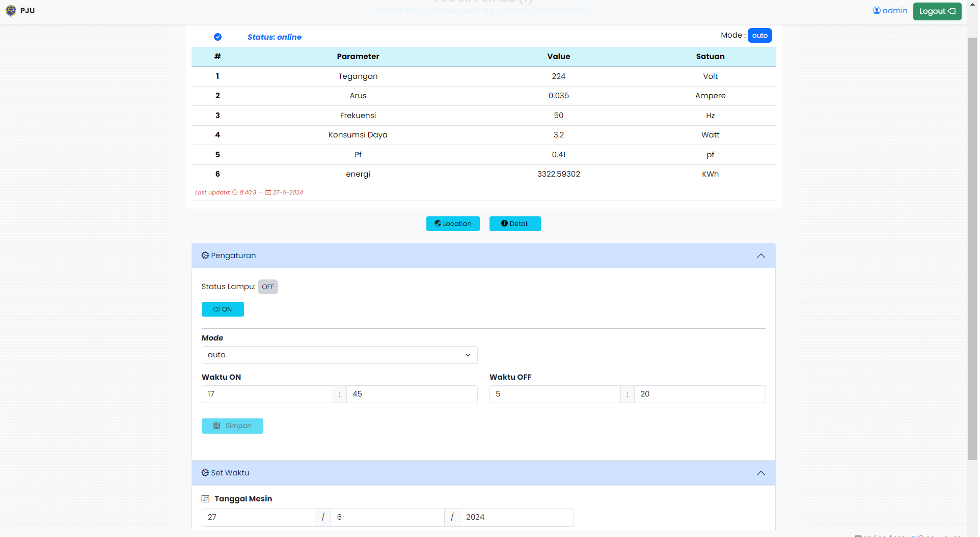Viewport: 980px width, 537px height.
Task: Click the calendar icon next to Tanggal Mesin
Action: tap(205, 499)
